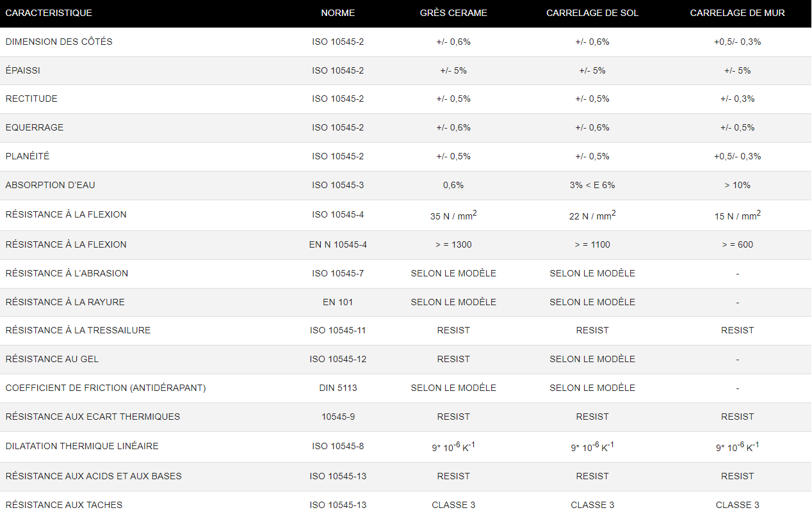Click the ÉPAISSI row label
This screenshot has height=517, width=812.
click(23, 70)
